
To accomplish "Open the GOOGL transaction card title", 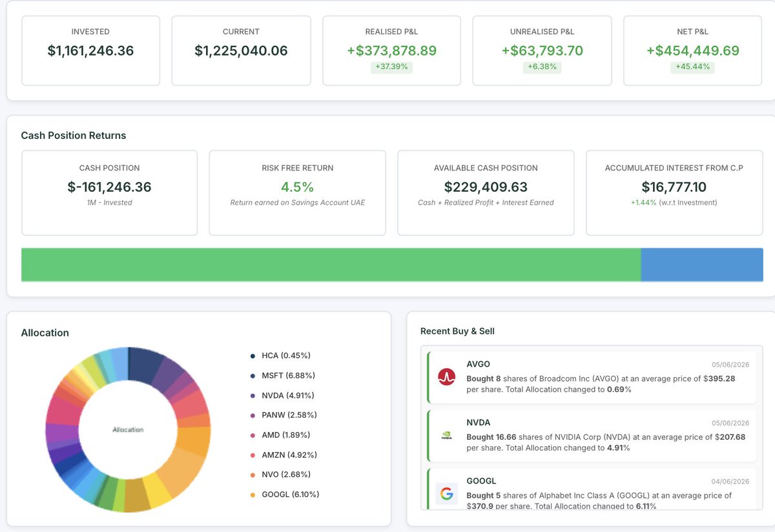I will pos(481,481).
